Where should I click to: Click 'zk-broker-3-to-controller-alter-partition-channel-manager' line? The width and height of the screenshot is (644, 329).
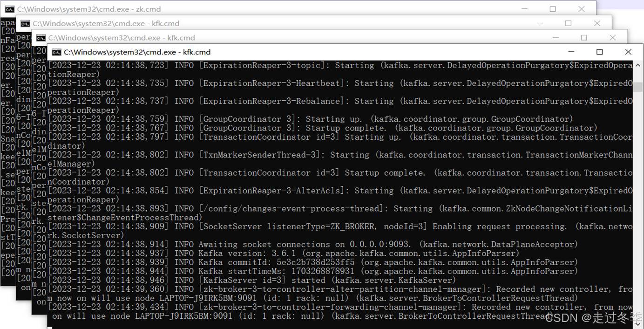tap(340, 294)
